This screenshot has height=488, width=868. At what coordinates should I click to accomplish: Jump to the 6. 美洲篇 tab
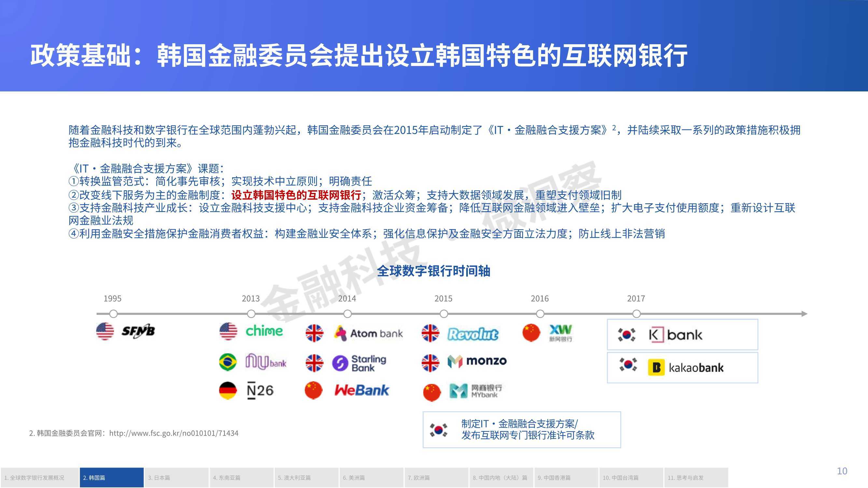click(x=372, y=478)
